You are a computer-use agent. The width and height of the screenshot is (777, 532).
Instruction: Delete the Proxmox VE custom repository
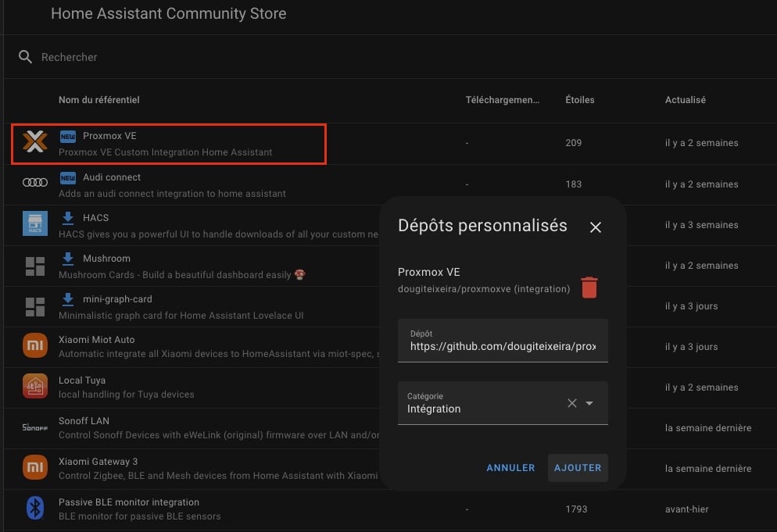pyautogui.click(x=589, y=287)
